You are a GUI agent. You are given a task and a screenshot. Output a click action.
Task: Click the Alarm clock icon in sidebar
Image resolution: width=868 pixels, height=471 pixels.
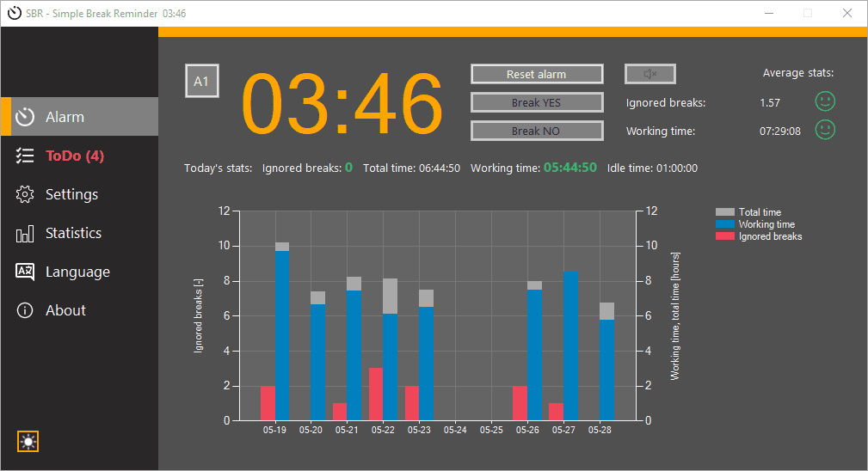[x=25, y=117]
